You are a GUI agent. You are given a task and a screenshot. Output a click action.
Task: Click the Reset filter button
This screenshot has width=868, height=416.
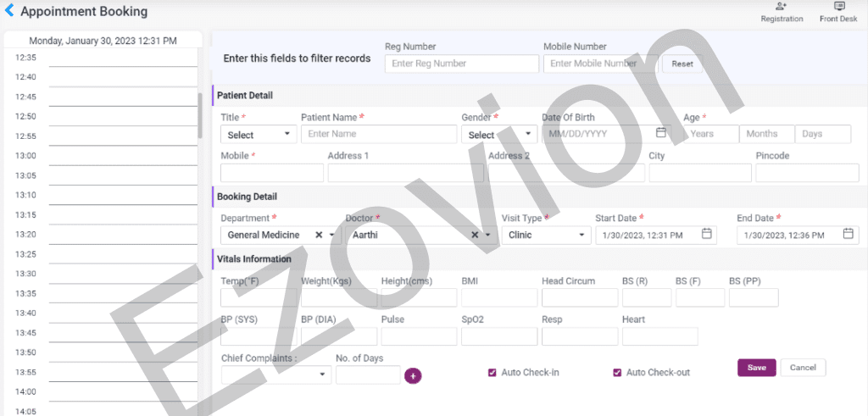pos(682,64)
